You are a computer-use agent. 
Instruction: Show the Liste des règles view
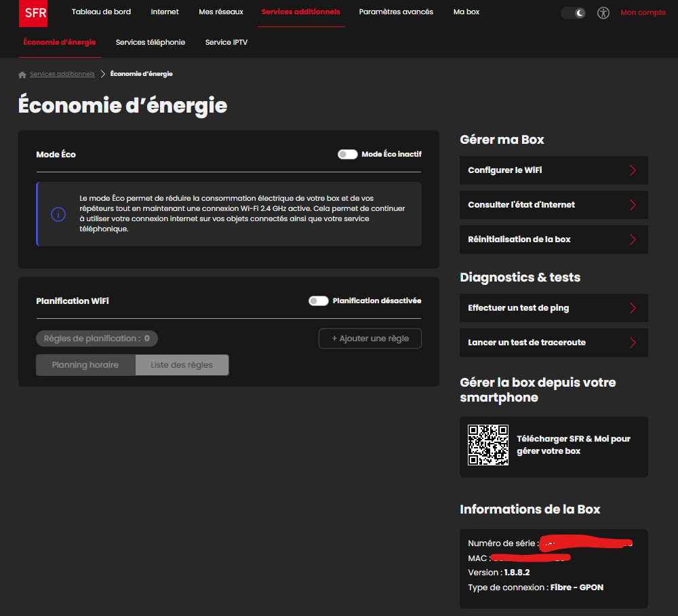[x=182, y=365]
